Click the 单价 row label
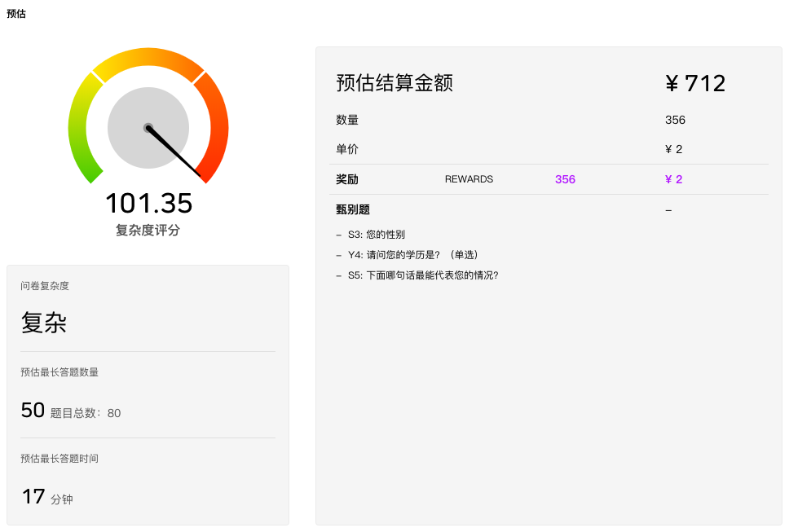Screen dimensions: 789x532 click(347, 149)
